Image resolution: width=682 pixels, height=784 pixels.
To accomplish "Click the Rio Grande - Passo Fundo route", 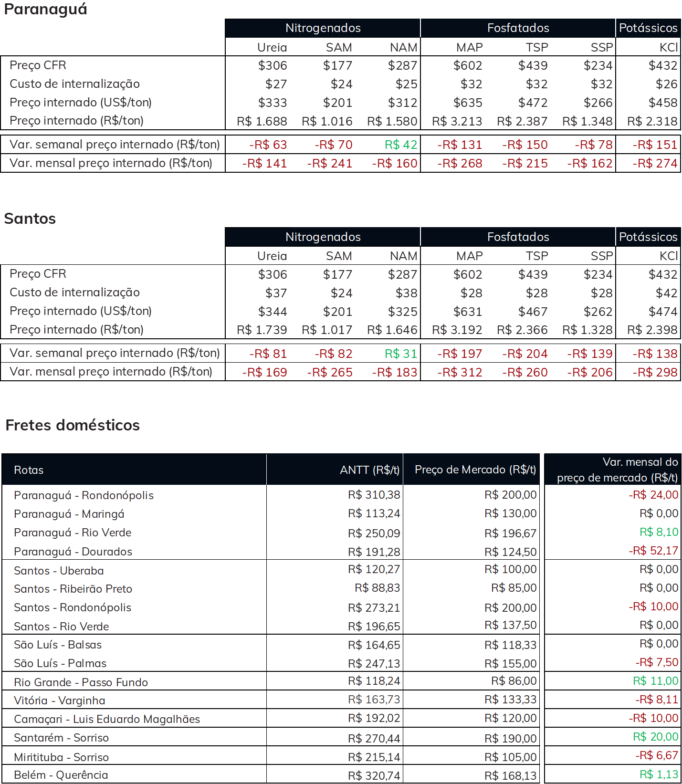I will (81, 682).
